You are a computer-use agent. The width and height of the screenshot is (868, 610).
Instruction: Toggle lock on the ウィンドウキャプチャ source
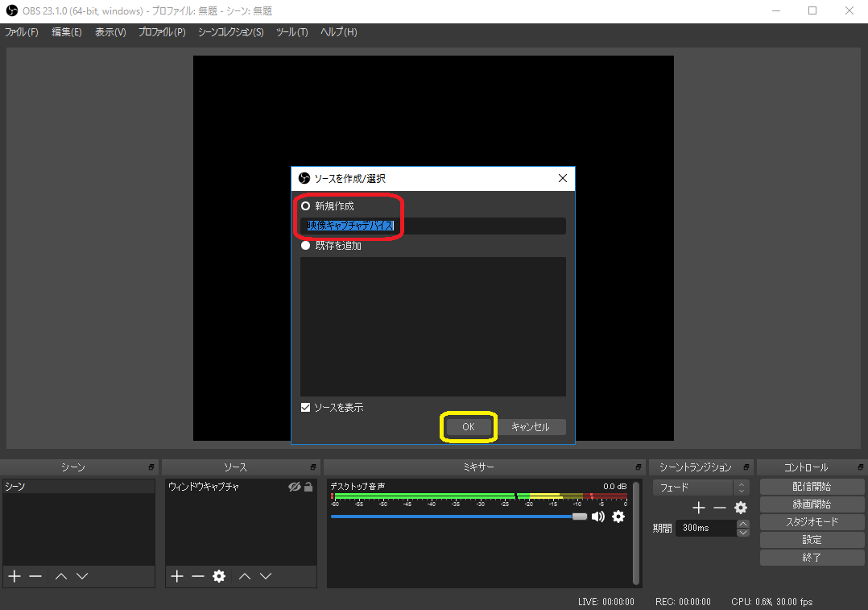pyautogui.click(x=308, y=488)
